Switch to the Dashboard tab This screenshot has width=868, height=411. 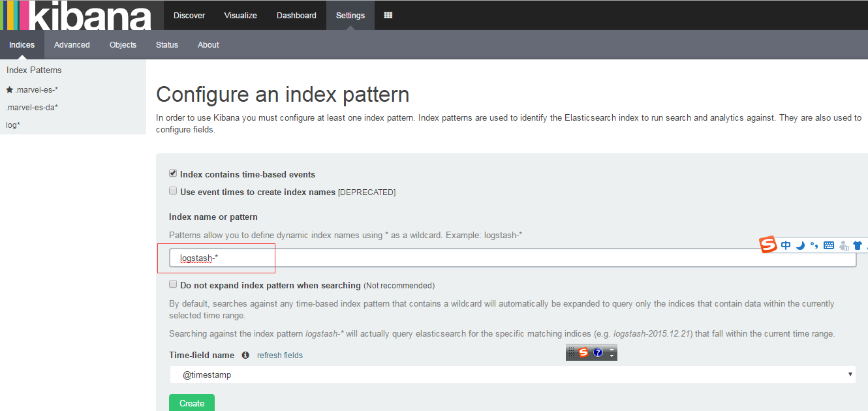point(296,15)
